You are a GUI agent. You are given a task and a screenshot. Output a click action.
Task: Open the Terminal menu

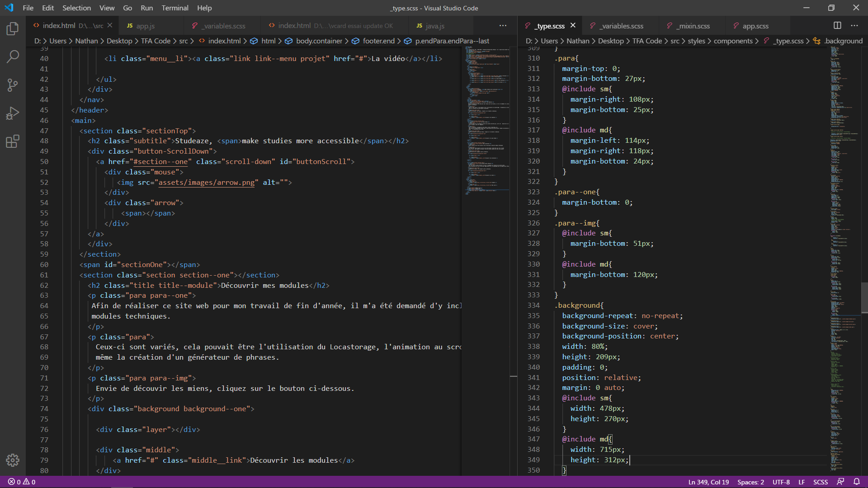pos(175,8)
